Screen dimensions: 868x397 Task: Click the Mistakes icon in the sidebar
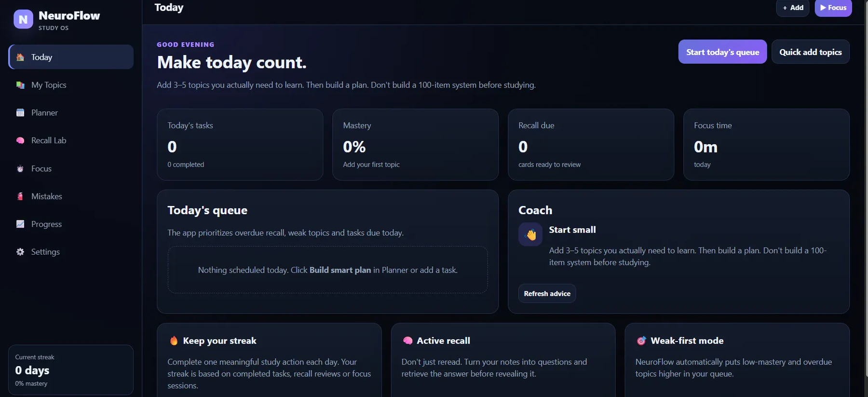(x=20, y=196)
